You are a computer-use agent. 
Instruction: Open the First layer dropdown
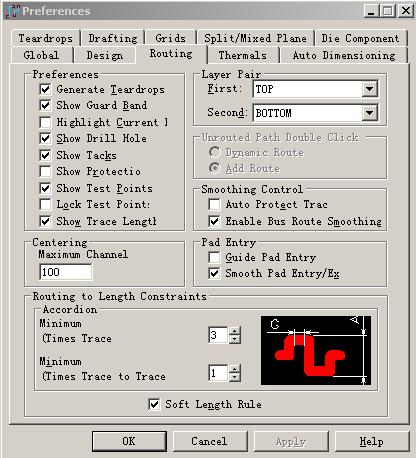point(315,89)
